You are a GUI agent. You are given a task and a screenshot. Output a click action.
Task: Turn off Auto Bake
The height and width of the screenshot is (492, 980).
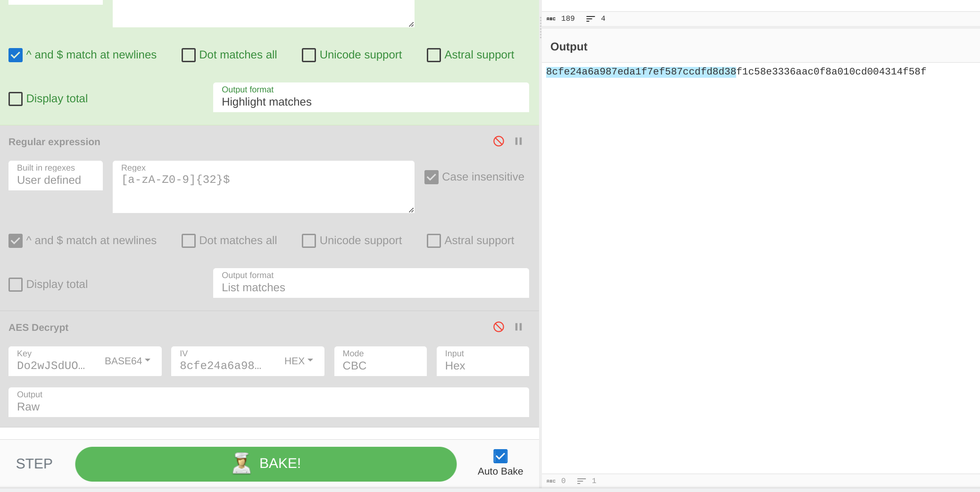pos(500,456)
